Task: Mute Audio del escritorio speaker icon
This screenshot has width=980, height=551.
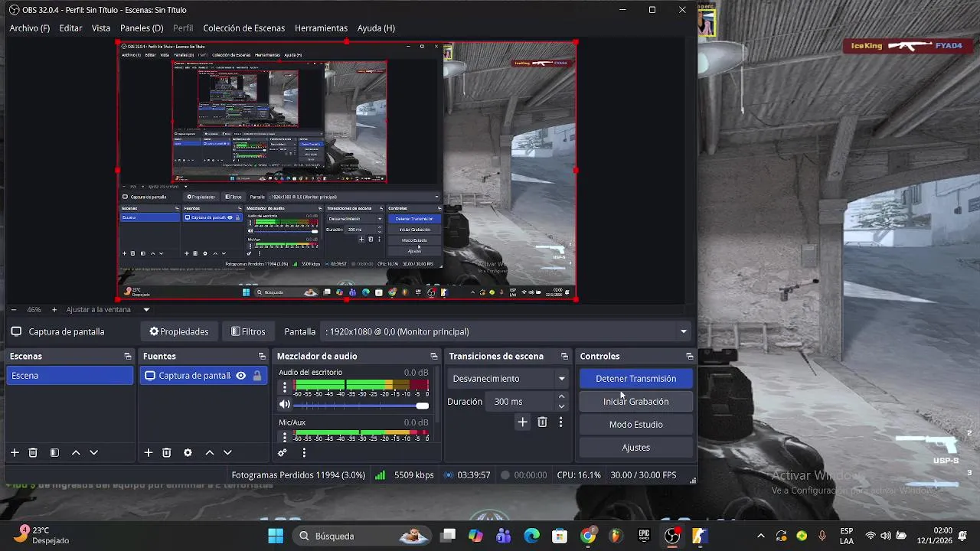Action: [x=285, y=405]
